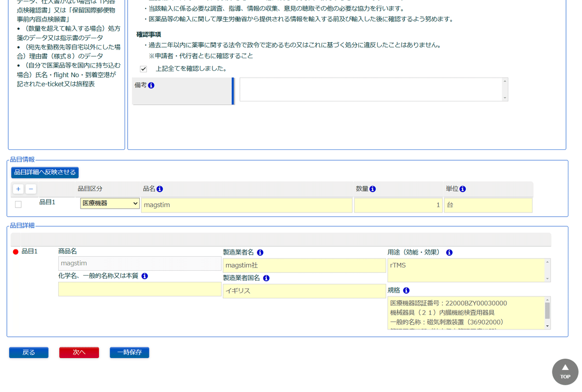Screen dimensions: 582x392
Task: Click the info icon beside 品名
Action: click(160, 189)
